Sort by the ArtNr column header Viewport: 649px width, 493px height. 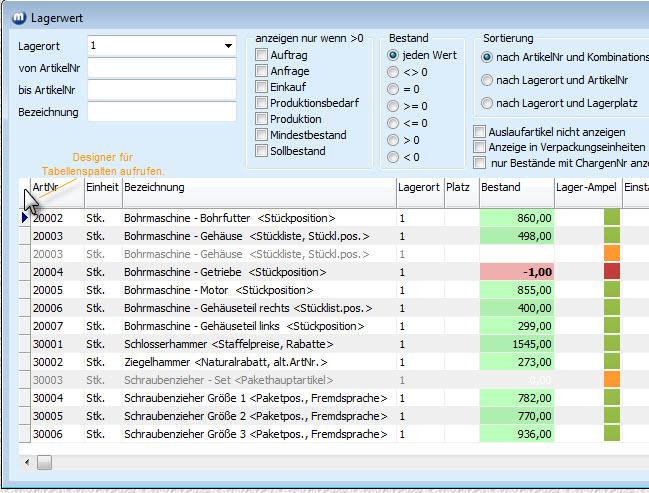(55, 187)
